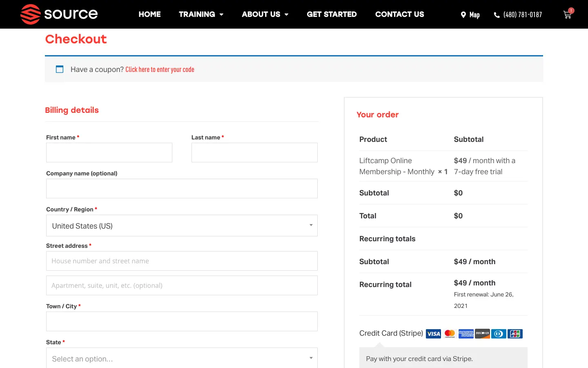Open the shopping cart icon
This screenshot has width=588, height=368.
coord(567,15)
